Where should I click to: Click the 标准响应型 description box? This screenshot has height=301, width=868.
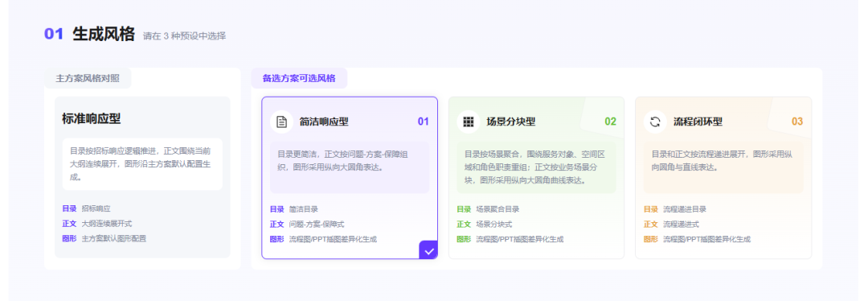pyautogui.click(x=142, y=164)
